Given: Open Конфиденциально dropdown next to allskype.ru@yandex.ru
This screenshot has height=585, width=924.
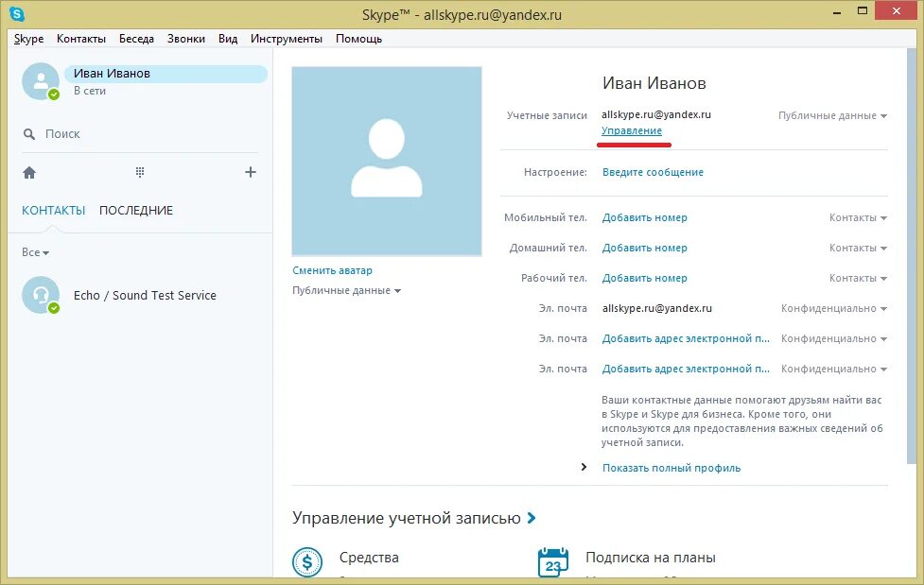Looking at the screenshot, I should [834, 308].
